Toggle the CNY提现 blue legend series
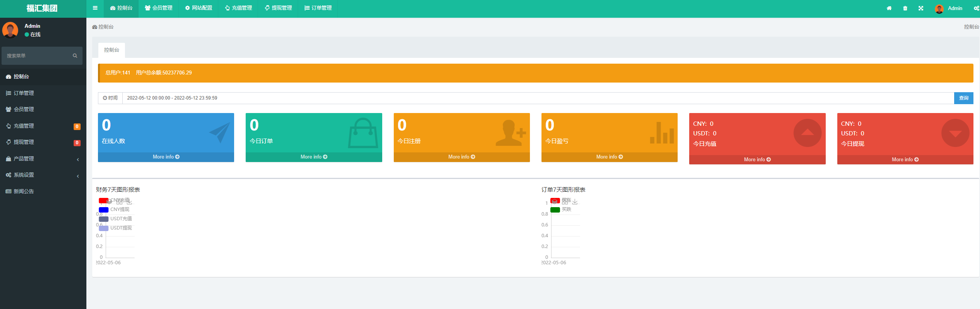The image size is (980, 309). [104, 210]
